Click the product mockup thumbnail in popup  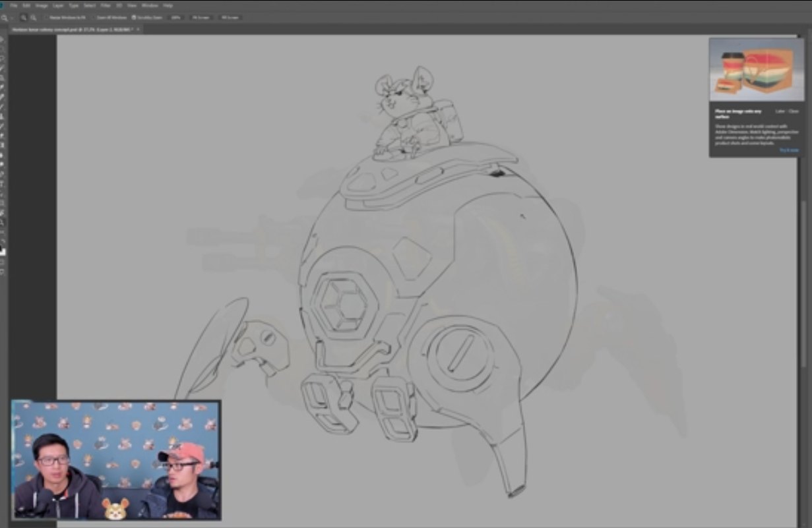[756, 69]
